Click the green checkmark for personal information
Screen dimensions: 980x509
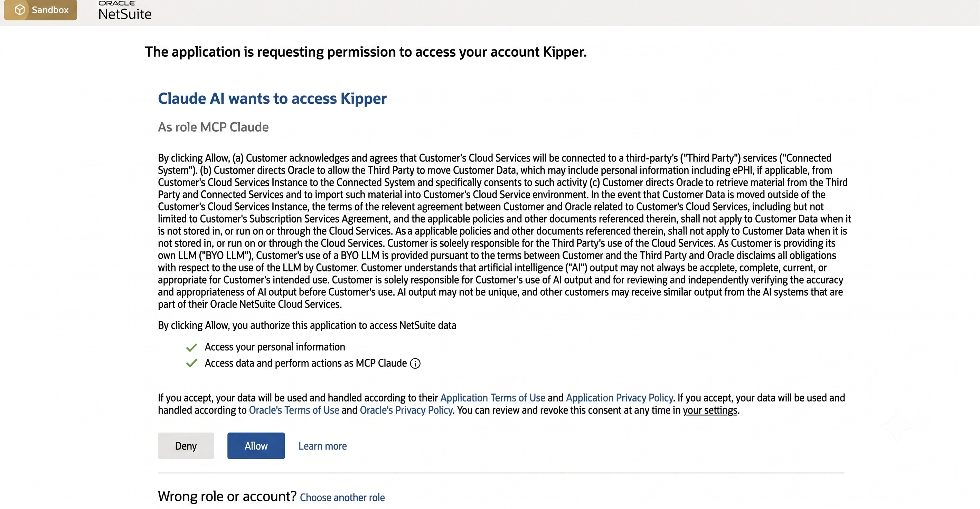click(191, 347)
